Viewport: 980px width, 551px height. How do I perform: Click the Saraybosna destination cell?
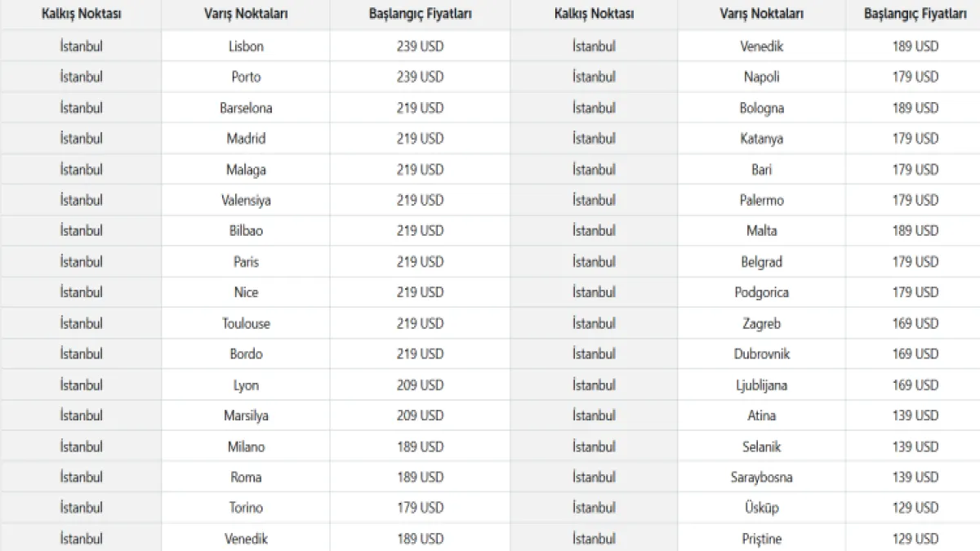coord(761,478)
